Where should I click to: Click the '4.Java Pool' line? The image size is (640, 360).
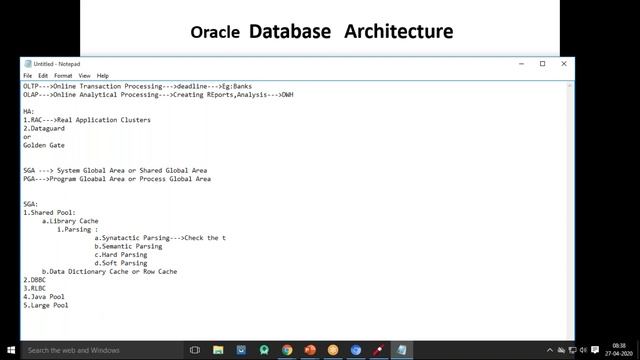point(44,297)
